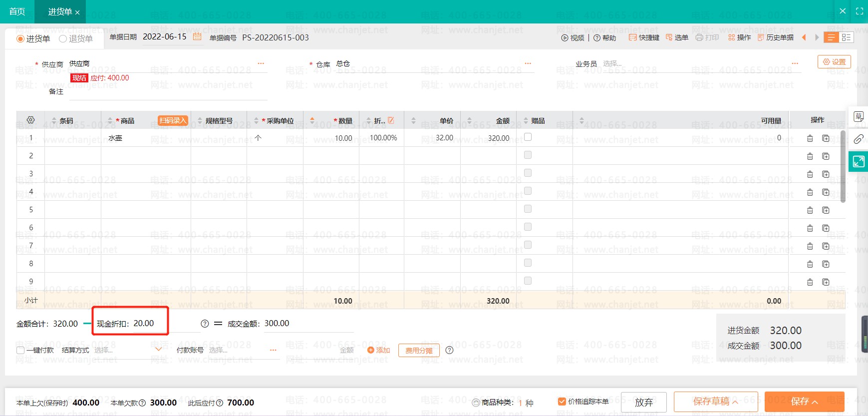Image resolution: width=868 pixels, height=416 pixels.
Task: Switch to the detail layout view icon
Action: coord(847,37)
